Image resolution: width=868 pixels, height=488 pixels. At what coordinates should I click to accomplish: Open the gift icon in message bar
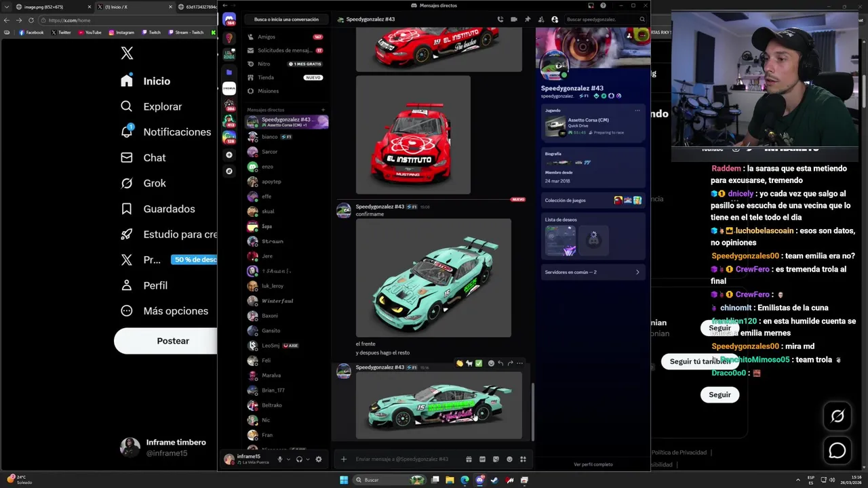coord(469,459)
